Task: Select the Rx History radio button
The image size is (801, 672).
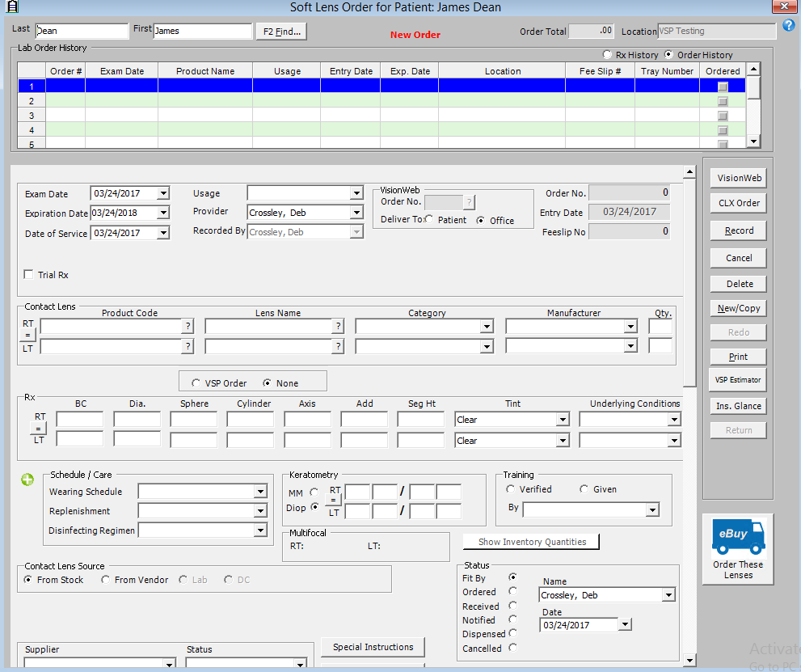Action: click(x=608, y=55)
